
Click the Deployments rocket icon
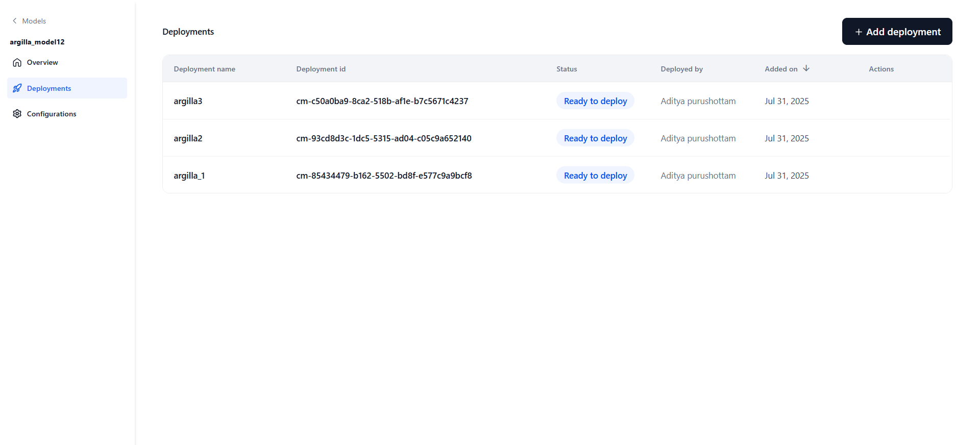coord(17,88)
